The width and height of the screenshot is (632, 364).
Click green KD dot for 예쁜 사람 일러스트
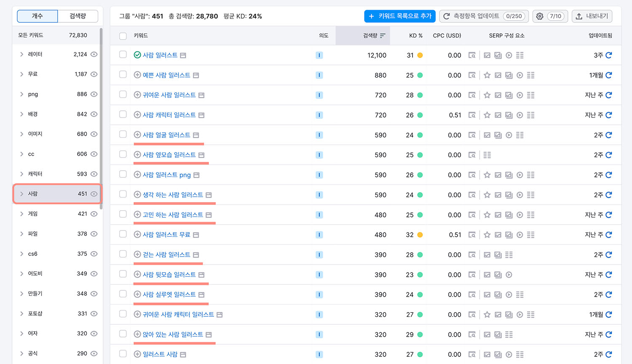(420, 75)
